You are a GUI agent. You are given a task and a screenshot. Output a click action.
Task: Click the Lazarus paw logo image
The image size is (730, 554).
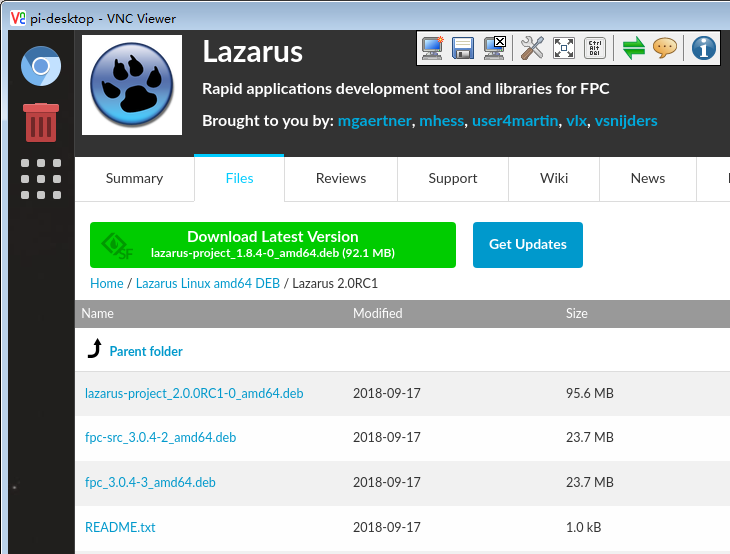coord(132,85)
